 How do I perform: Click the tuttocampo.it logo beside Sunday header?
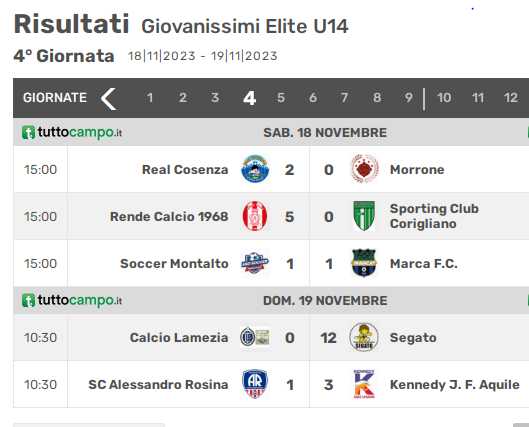point(72,300)
